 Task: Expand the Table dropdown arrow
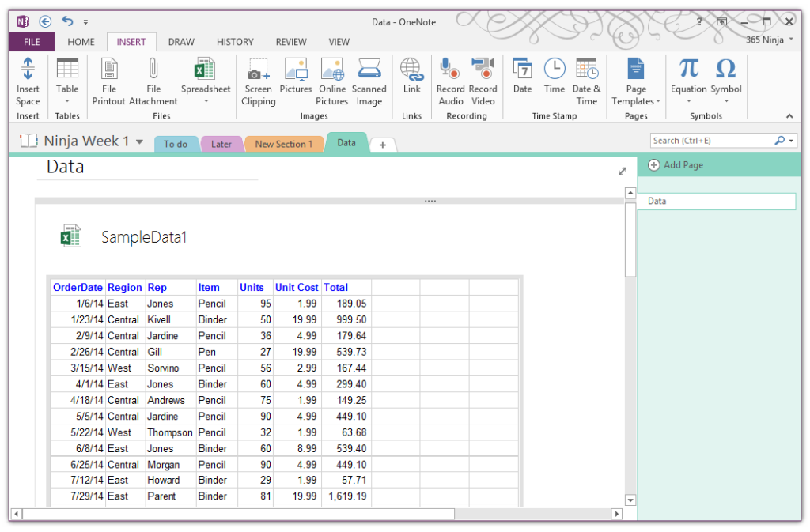click(67, 101)
